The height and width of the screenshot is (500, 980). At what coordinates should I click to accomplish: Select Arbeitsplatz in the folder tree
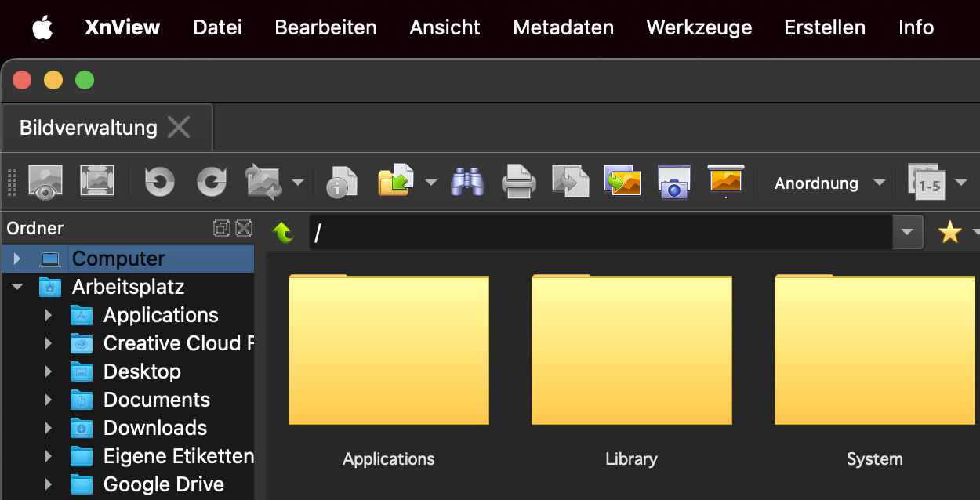pyautogui.click(x=128, y=287)
